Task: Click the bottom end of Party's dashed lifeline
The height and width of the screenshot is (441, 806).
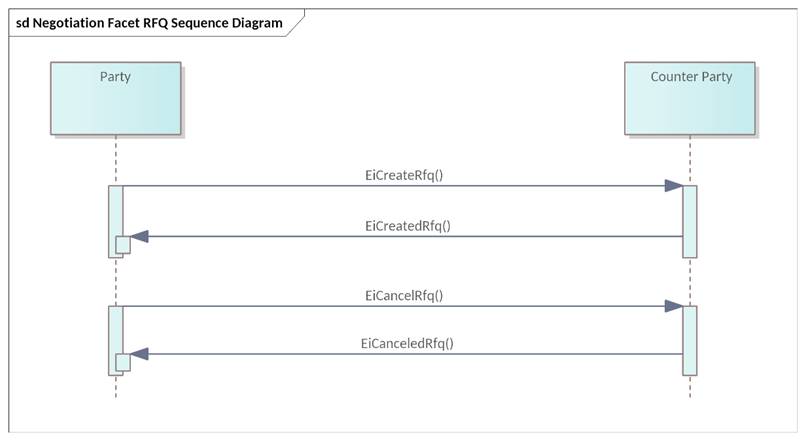Action: point(116,395)
